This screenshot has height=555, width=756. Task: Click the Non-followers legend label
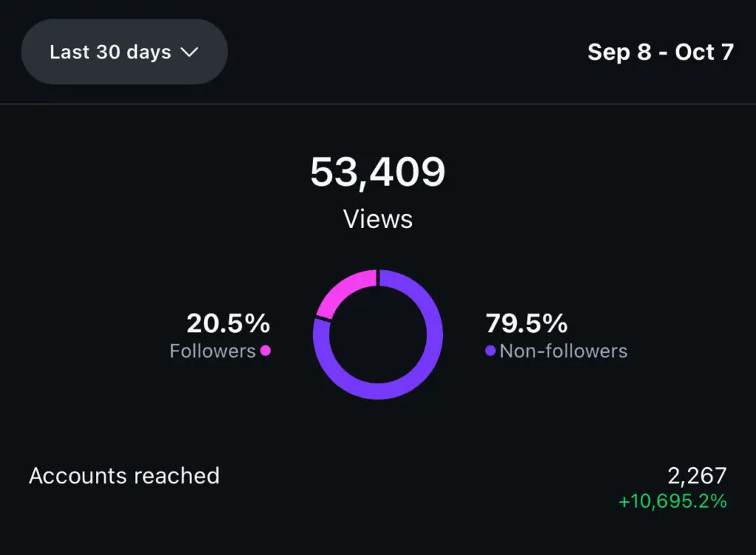pyautogui.click(x=563, y=351)
